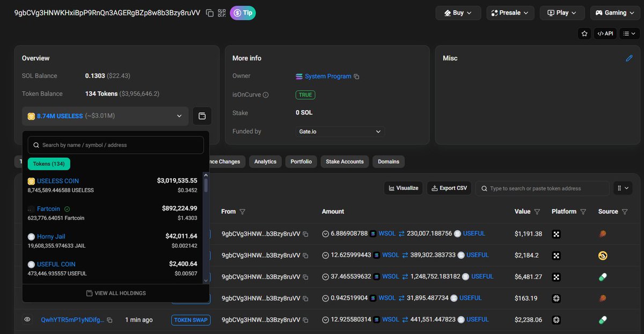The width and height of the screenshot is (644, 334).
Task: Expand the Funded by Gate.io dropdown
Action: (339, 132)
